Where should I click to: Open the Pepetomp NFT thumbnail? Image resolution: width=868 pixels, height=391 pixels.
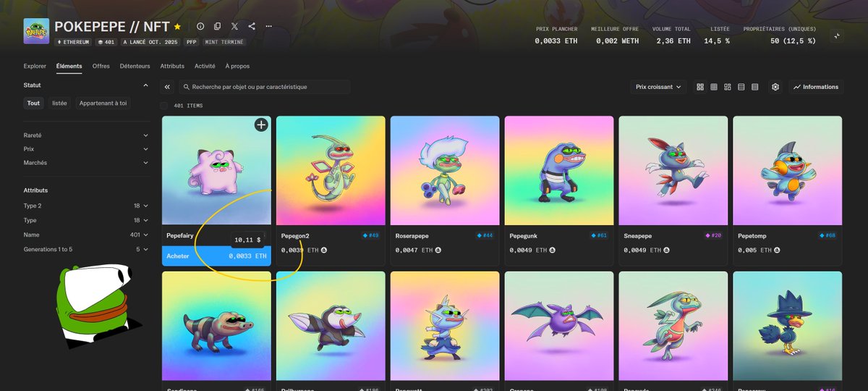(x=788, y=170)
